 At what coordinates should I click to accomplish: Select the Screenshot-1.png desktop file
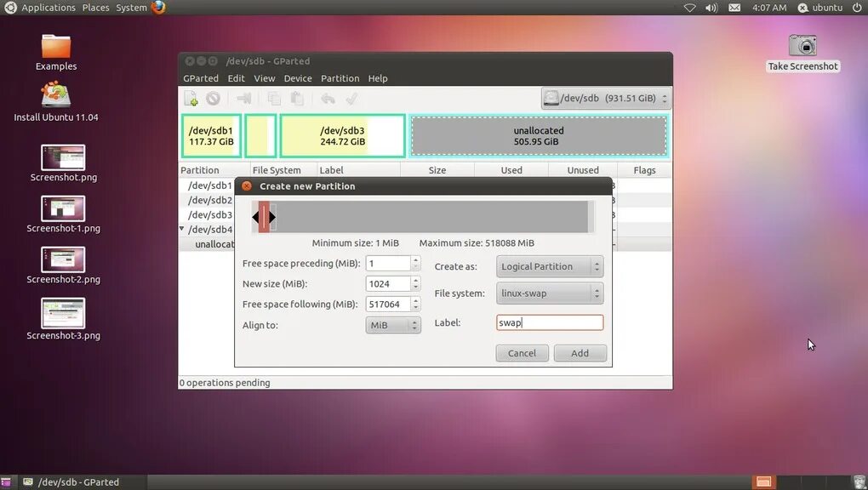[63, 214]
